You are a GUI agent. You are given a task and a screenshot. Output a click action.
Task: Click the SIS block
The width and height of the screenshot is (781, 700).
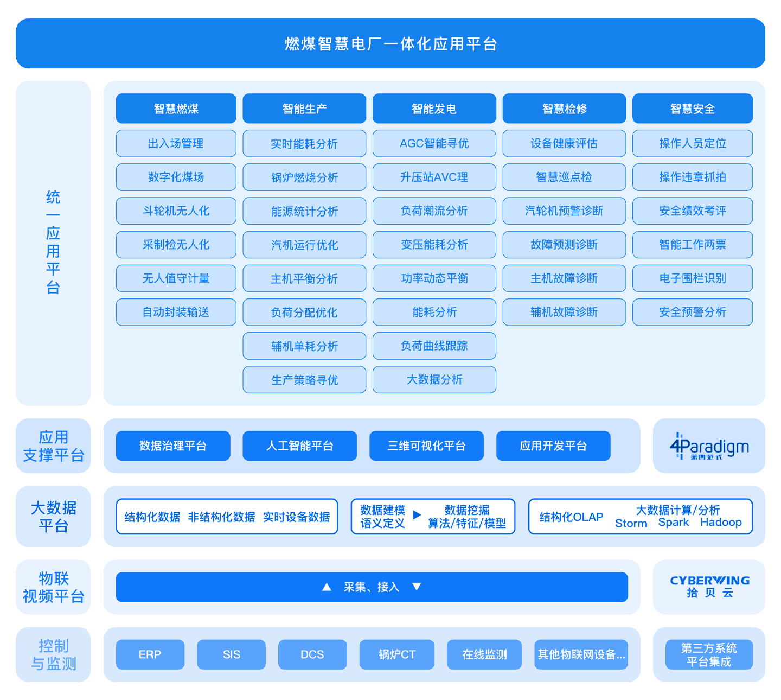(232, 654)
